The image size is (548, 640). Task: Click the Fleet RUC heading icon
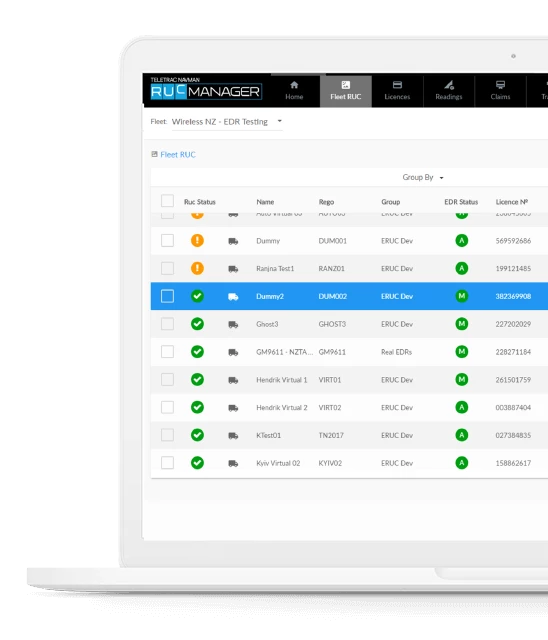point(154,154)
